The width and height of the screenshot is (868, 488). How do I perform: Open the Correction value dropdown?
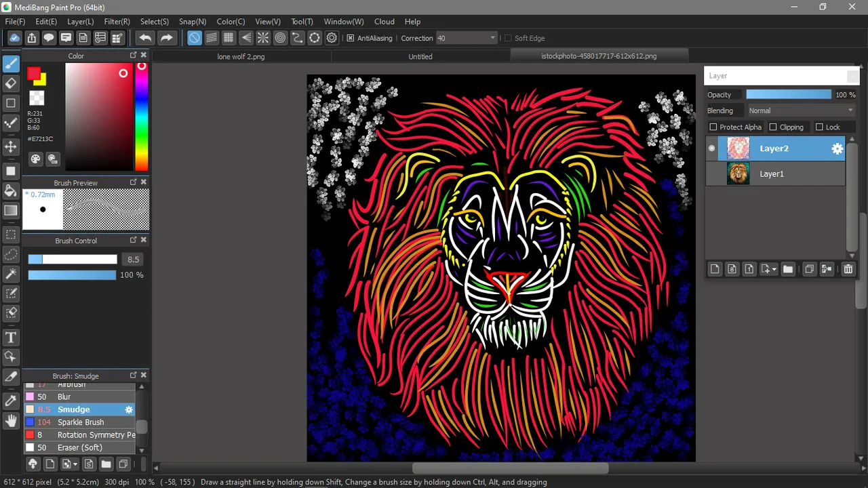[x=492, y=38]
